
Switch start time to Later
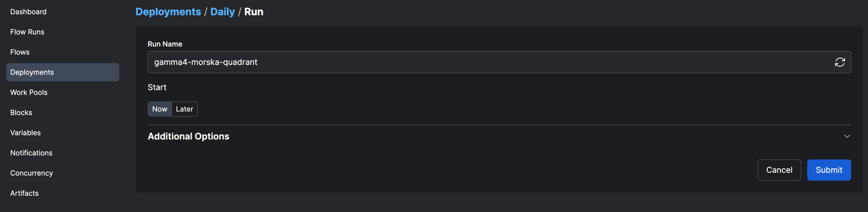pyautogui.click(x=185, y=109)
